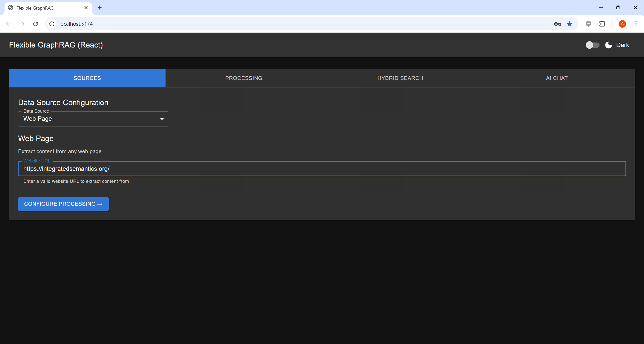Open the browser extensions puzzle icon
This screenshot has width=644, height=344.
coord(602,24)
